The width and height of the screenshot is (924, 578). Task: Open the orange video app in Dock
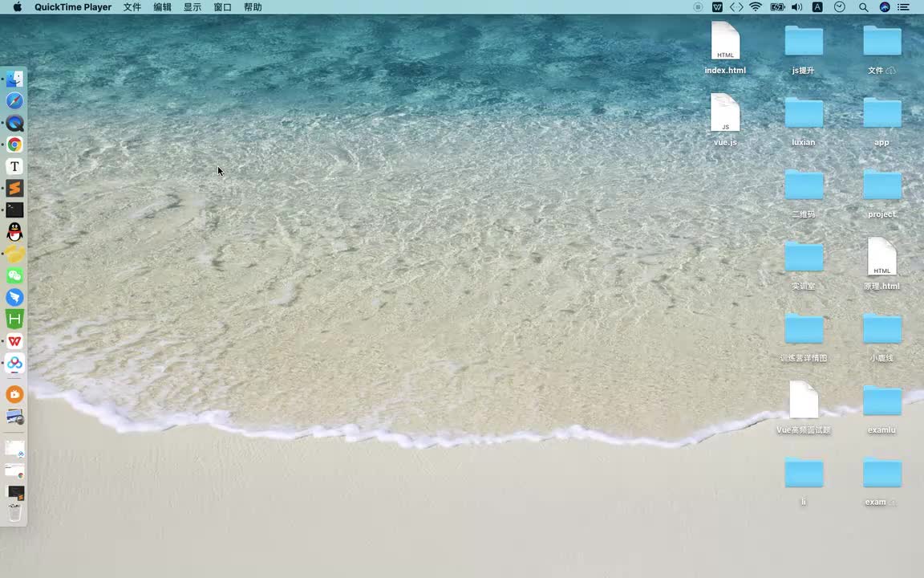tap(14, 394)
